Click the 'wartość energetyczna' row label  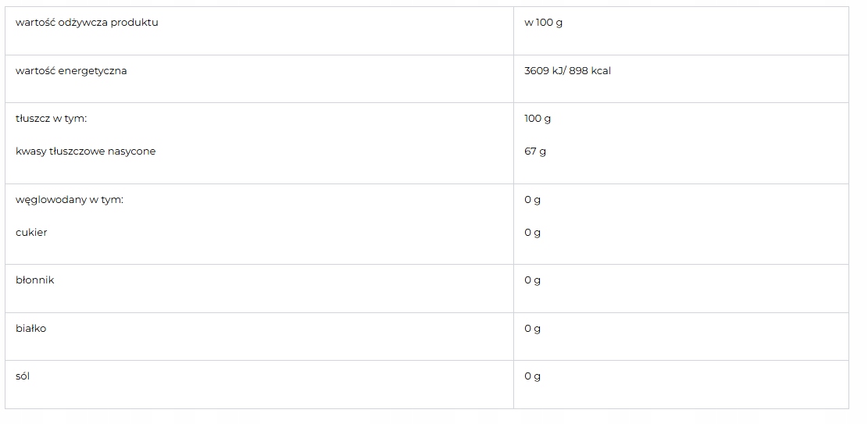(71, 71)
